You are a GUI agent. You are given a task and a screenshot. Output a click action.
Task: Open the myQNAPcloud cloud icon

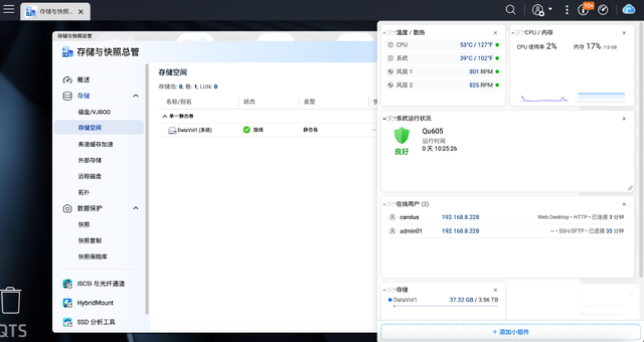629,10
